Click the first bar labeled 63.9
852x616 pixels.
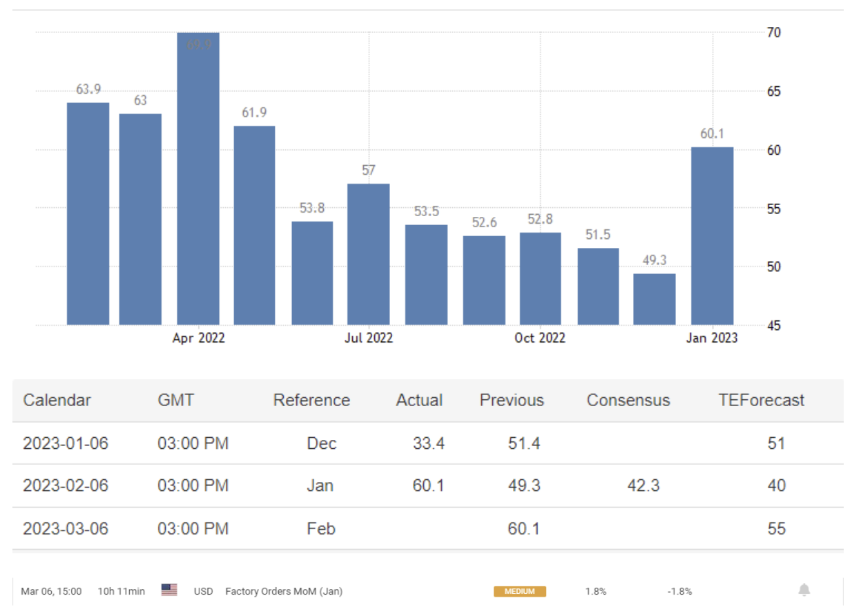coord(88,214)
